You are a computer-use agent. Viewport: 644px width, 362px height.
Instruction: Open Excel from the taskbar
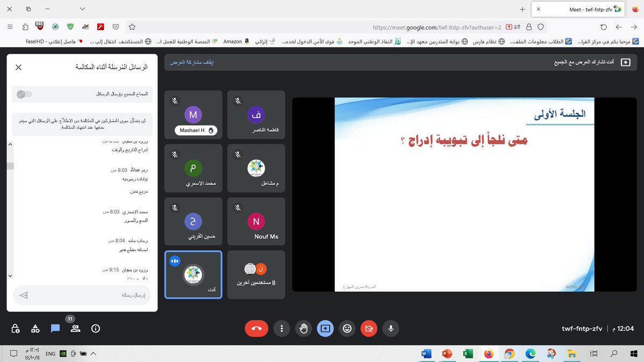pyautogui.click(x=467, y=353)
